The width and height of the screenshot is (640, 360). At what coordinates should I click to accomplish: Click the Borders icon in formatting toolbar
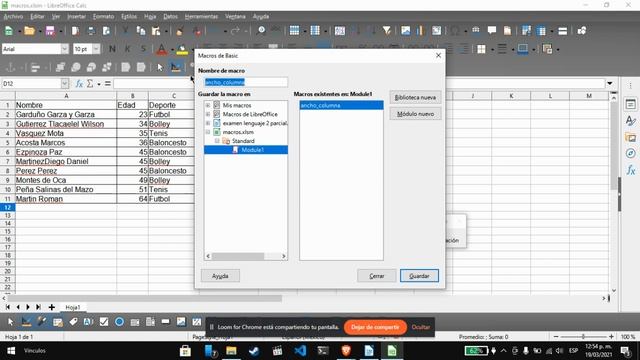point(482,49)
